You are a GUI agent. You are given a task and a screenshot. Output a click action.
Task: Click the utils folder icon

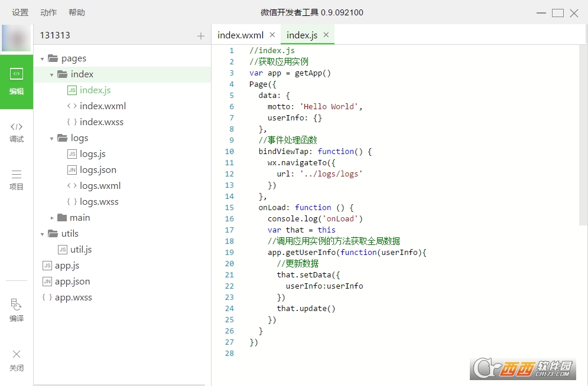53,234
